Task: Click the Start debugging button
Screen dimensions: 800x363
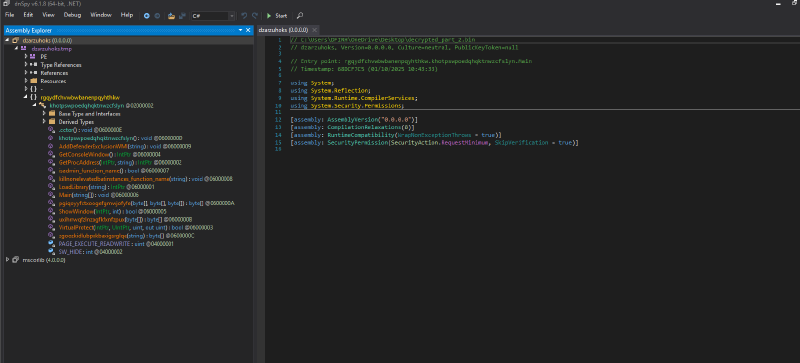Action: (x=277, y=16)
